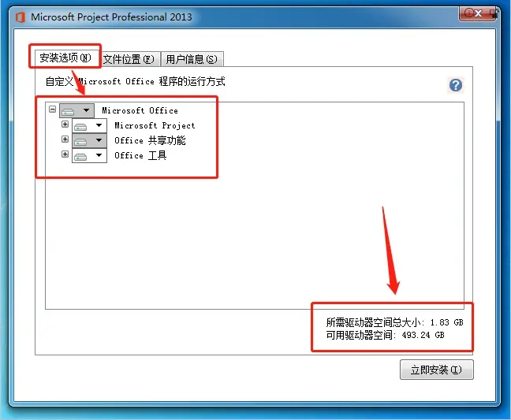
Task: Select the Microsoft Project label in tree
Action: coord(155,125)
